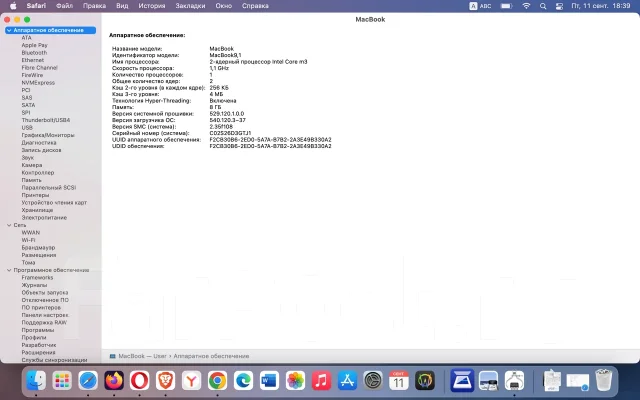
Task: Click the serial number value C02S26D3GTJ1
Action: click(230, 133)
